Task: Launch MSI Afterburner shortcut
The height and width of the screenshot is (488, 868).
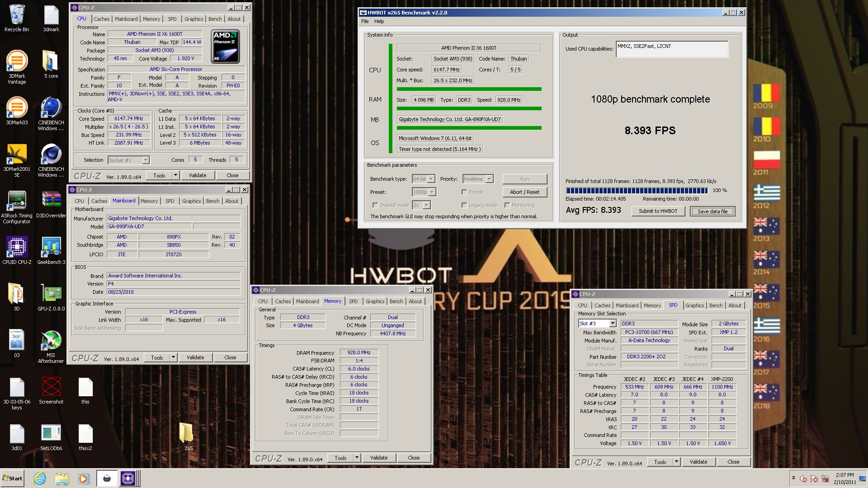Action: click(51, 347)
